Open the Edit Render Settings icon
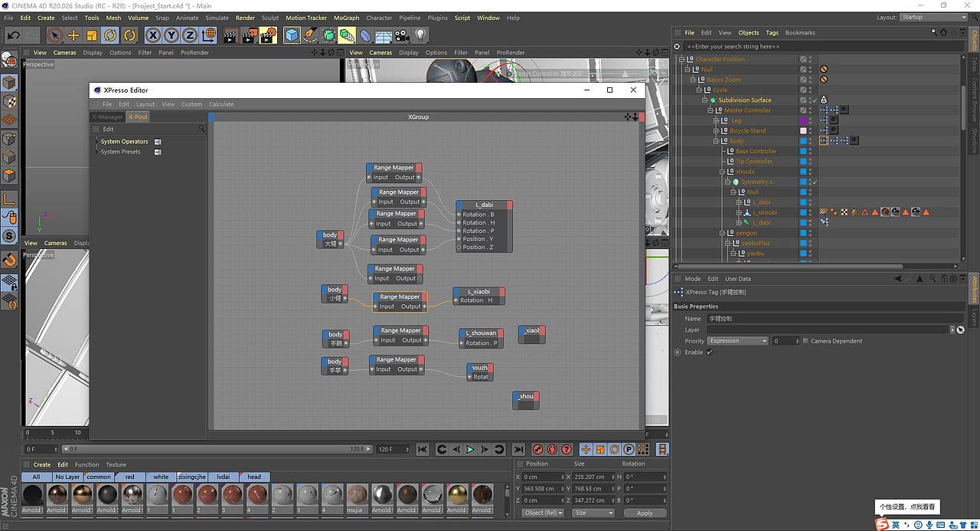 pyautogui.click(x=268, y=35)
